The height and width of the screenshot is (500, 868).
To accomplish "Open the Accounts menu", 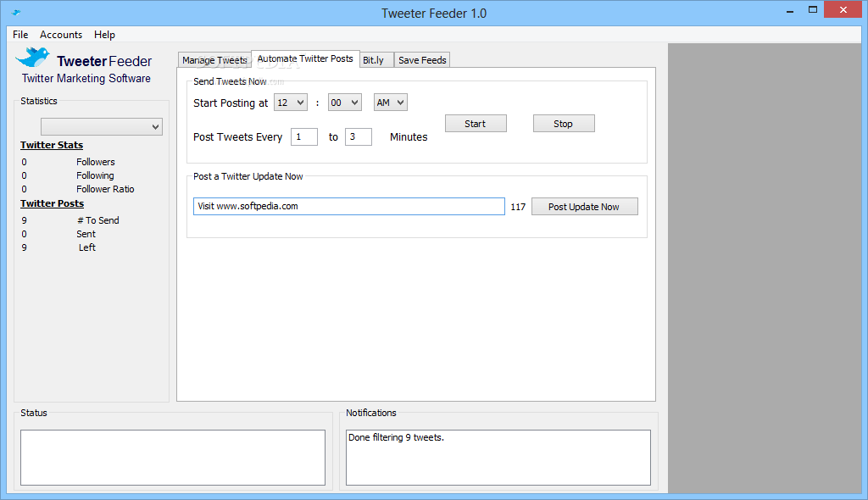I will pos(61,35).
